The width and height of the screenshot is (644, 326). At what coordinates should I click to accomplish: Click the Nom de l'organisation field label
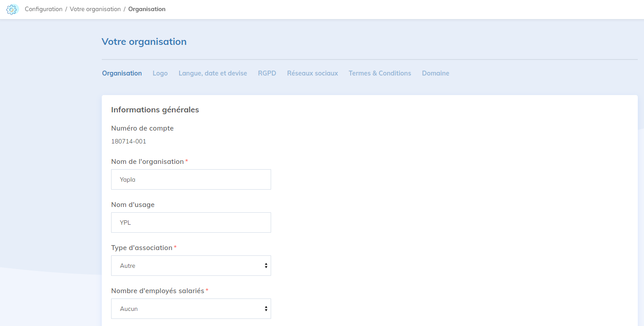[x=147, y=162]
